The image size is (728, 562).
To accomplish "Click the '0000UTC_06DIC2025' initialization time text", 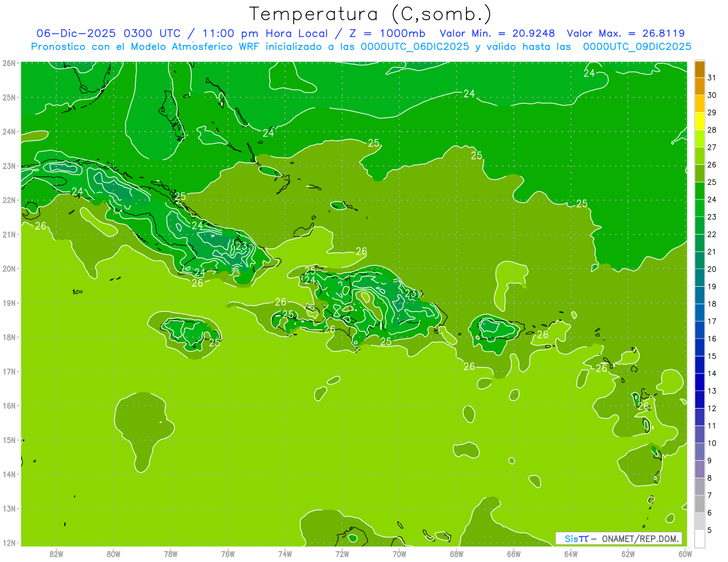I will pyautogui.click(x=415, y=47).
